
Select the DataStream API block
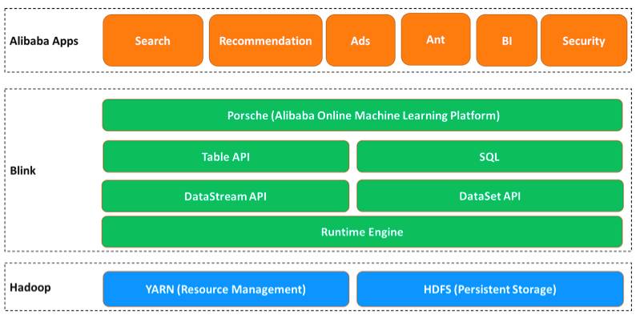(x=226, y=196)
